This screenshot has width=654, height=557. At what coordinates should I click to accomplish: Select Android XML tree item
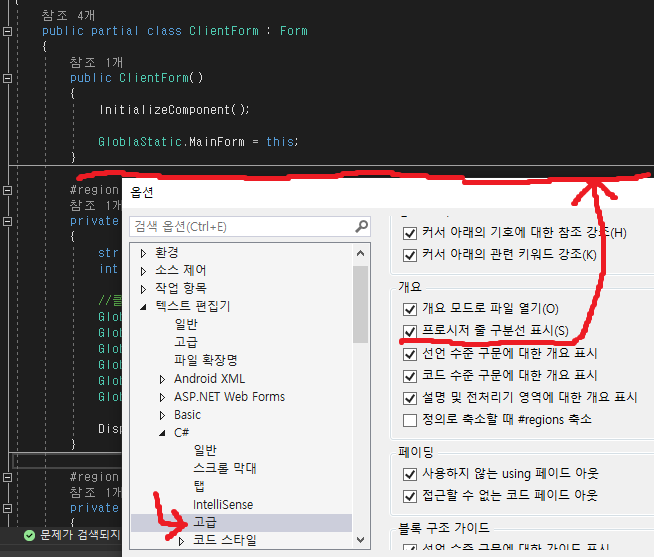click(x=209, y=378)
